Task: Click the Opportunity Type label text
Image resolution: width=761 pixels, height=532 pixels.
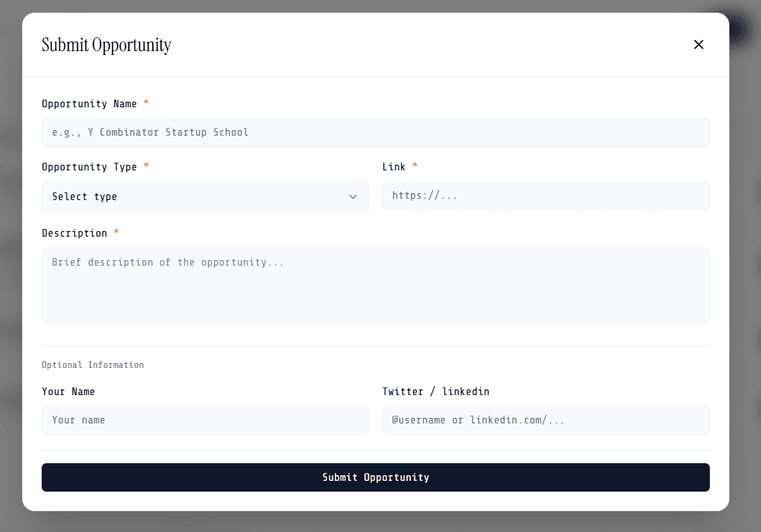Action: (x=89, y=167)
